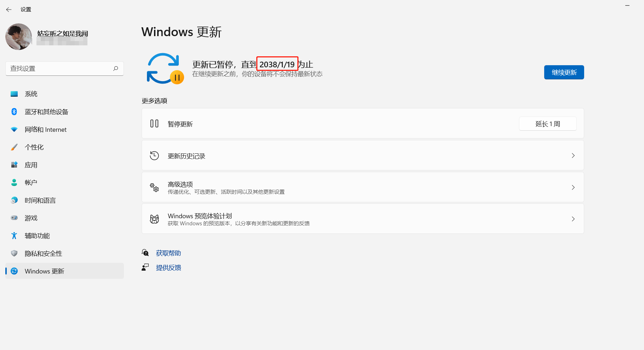Click the 获取帮助 help icon
This screenshot has width=644, height=350.
tap(145, 253)
